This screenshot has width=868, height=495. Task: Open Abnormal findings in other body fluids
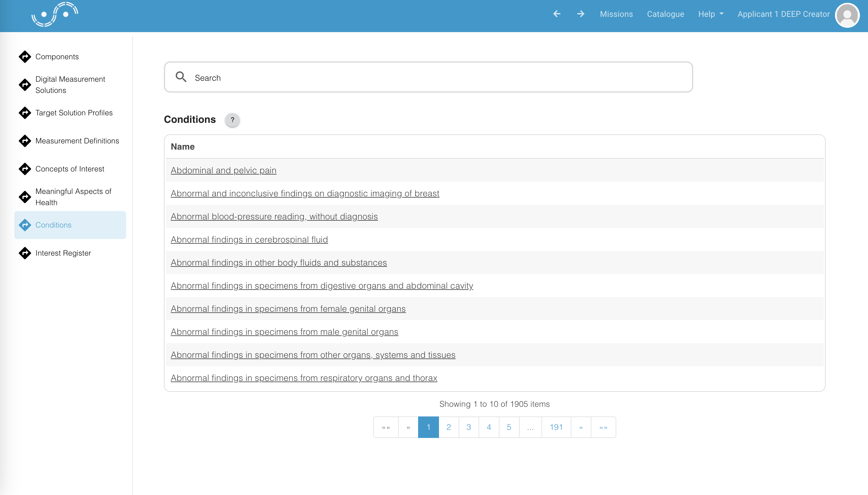[279, 263]
